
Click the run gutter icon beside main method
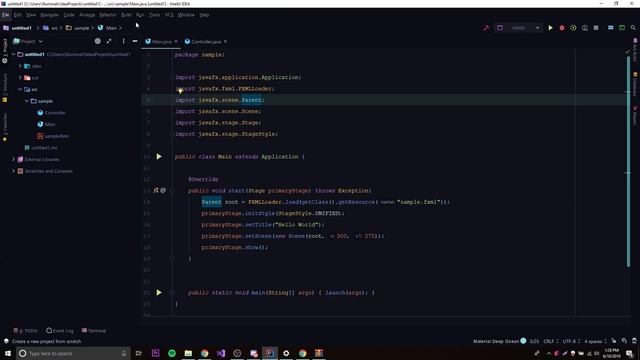(x=159, y=293)
